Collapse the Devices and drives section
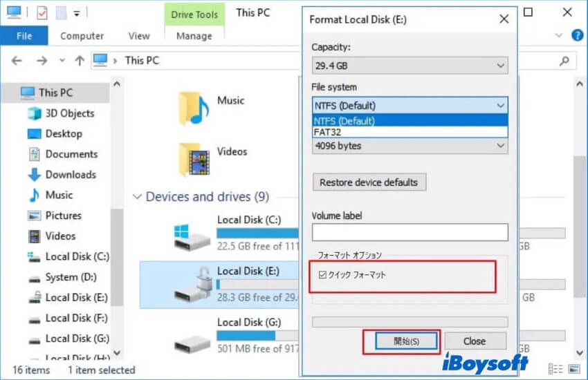The width and height of the screenshot is (588, 380). [x=137, y=197]
